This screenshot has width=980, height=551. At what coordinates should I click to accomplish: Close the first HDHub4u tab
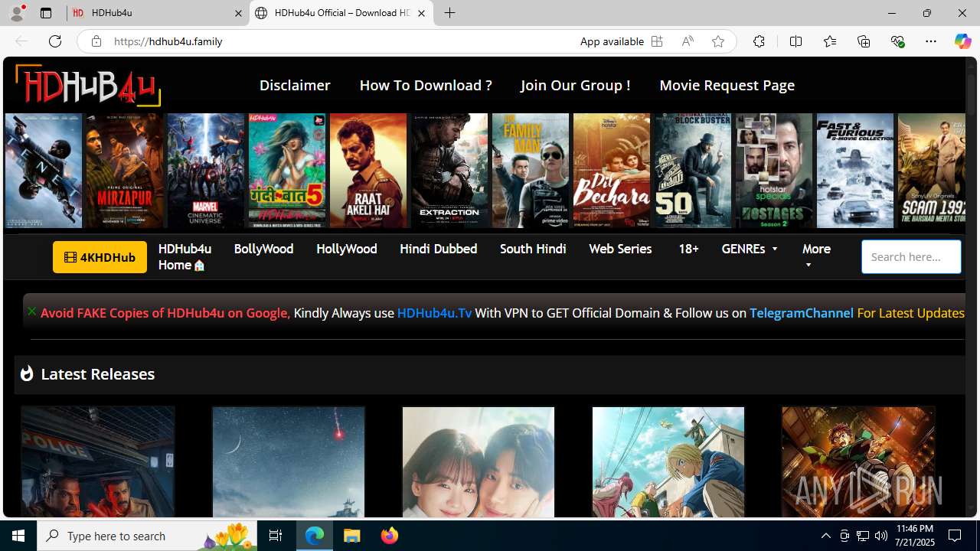pos(238,13)
